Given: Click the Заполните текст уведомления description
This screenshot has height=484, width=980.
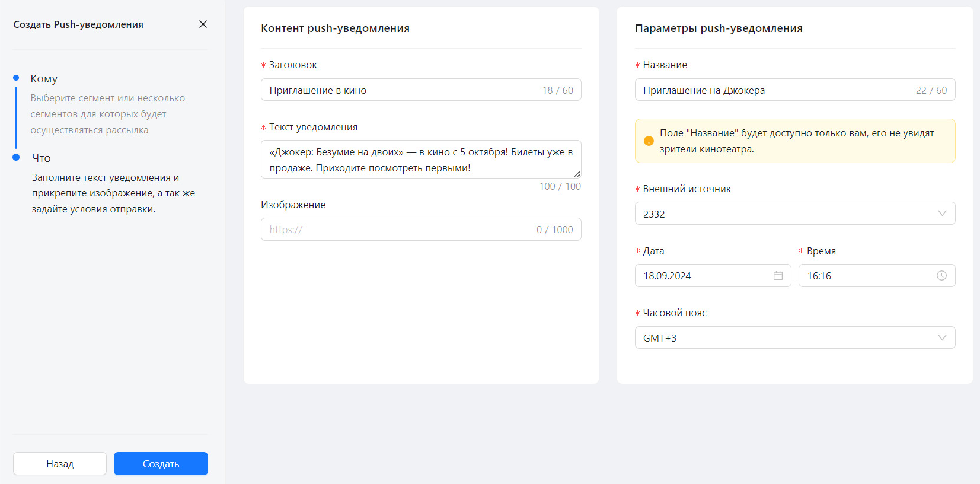Looking at the screenshot, I should tap(113, 193).
